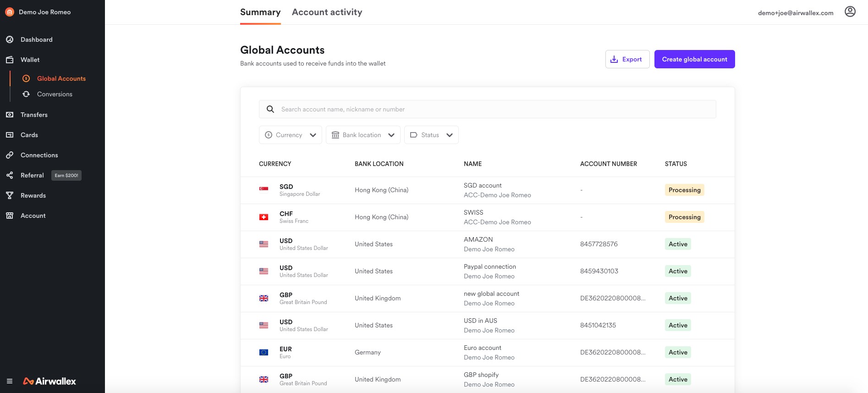Select the USD in AUS account name
The image size is (868, 393).
coord(480,321)
